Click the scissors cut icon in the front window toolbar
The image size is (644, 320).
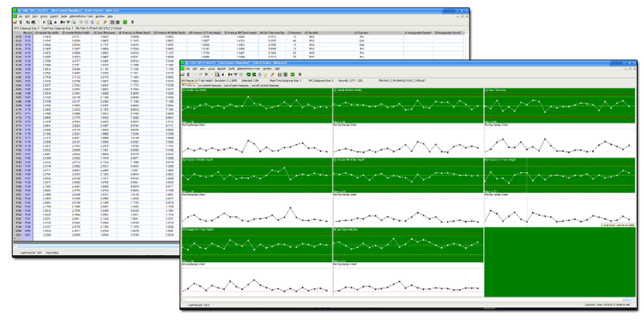point(206,75)
